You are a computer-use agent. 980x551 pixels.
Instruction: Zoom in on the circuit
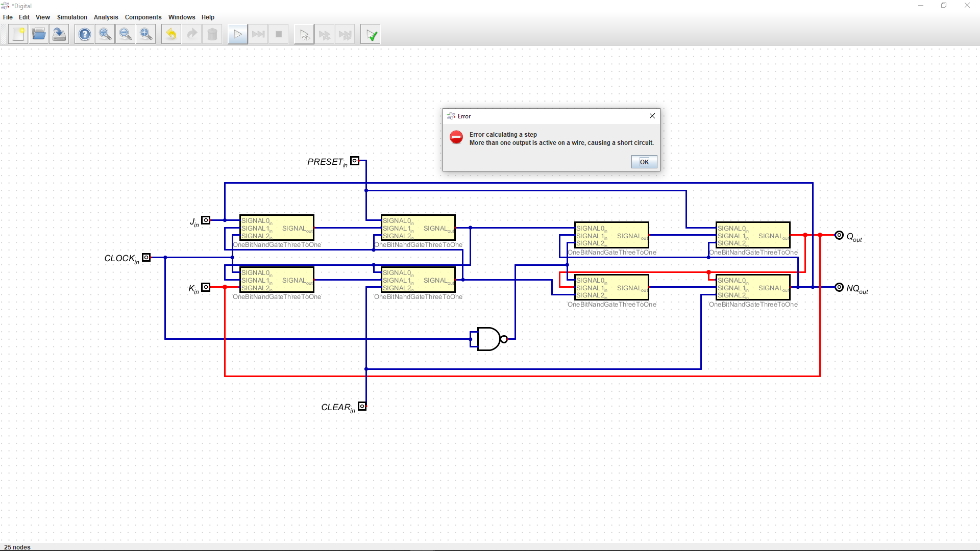105,34
